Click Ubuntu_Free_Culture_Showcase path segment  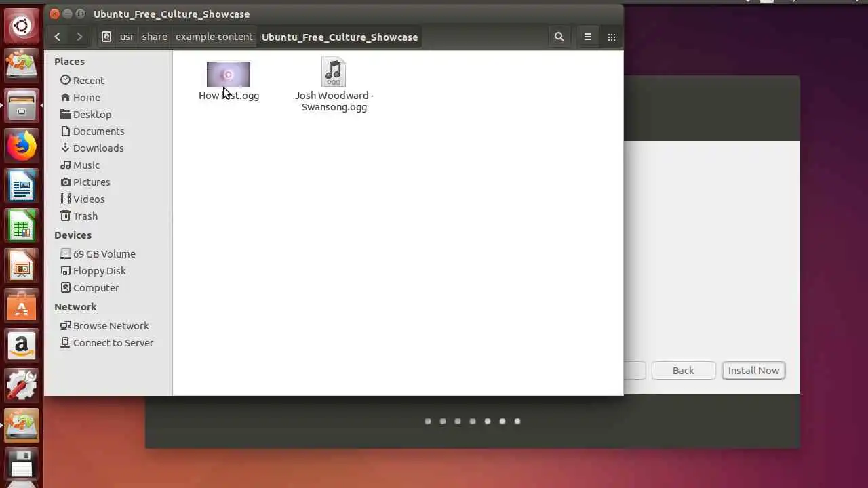click(340, 37)
